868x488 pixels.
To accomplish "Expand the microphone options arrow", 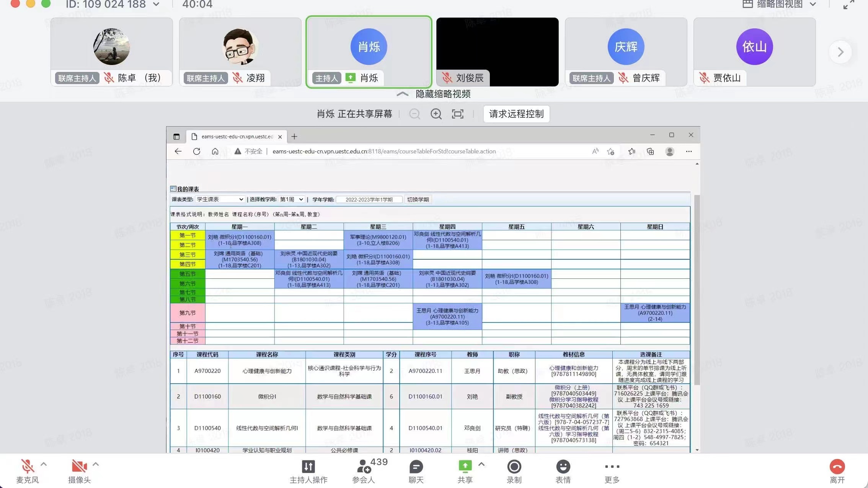I will tap(44, 464).
